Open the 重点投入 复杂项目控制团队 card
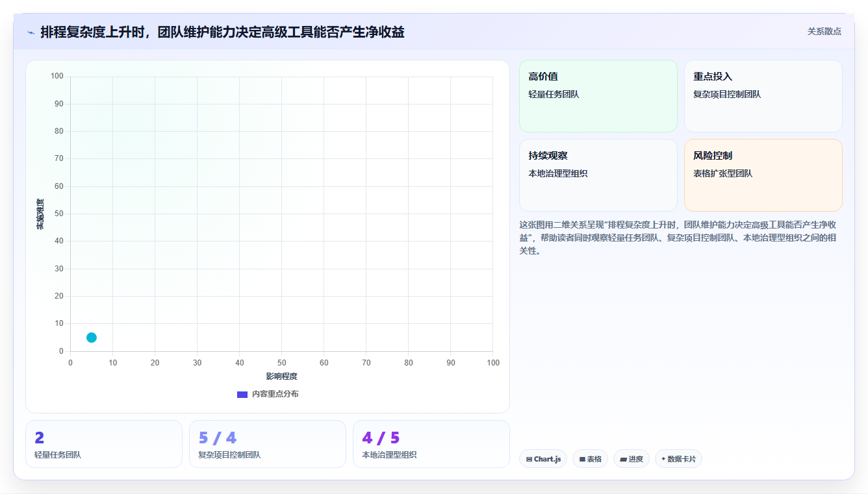The width and height of the screenshot is (868, 494). 763,96
